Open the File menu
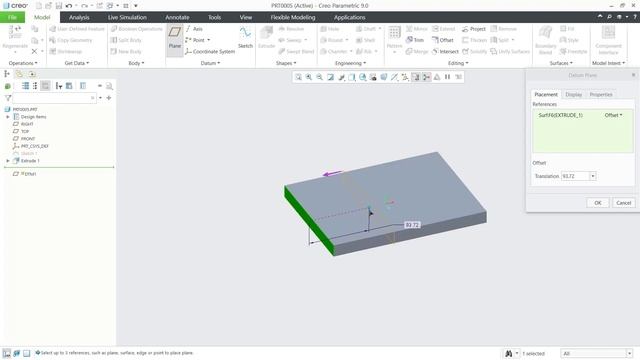Screen dimensions: 640x360 (x=12, y=17)
